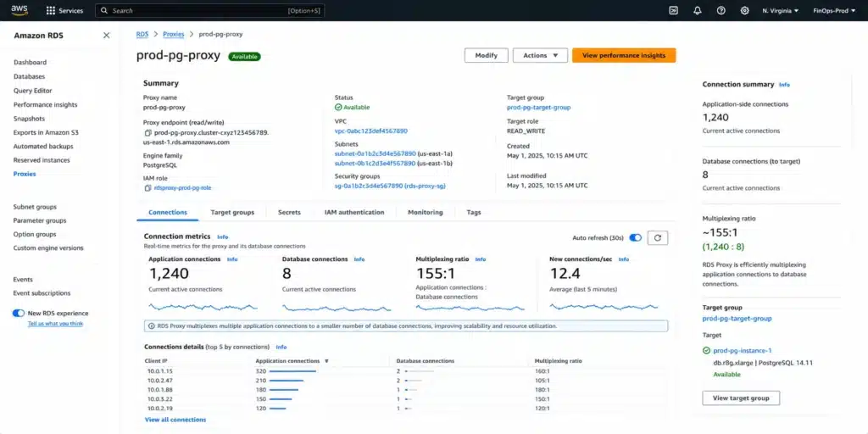Open the N. Virginia region dropdown

tap(780, 10)
